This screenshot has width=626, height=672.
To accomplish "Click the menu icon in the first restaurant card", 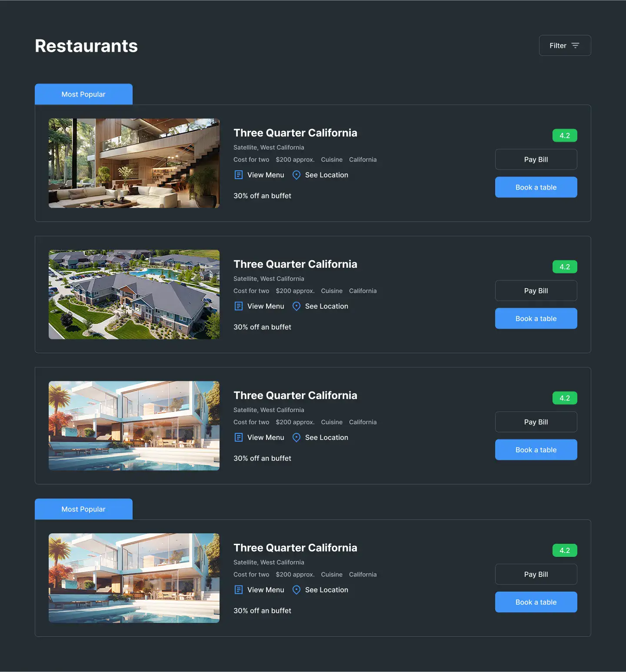I will 239,175.
